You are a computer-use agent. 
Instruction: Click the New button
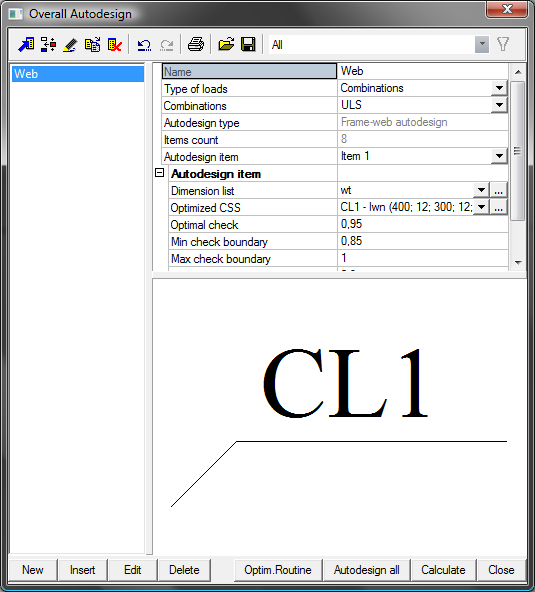point(33,570)
